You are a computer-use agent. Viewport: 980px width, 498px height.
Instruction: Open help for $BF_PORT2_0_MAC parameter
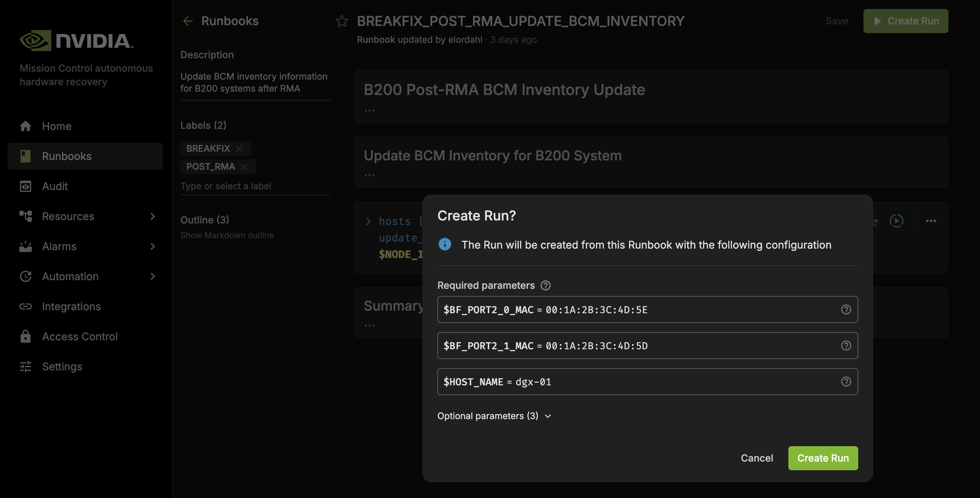click(x=846, y=309)
